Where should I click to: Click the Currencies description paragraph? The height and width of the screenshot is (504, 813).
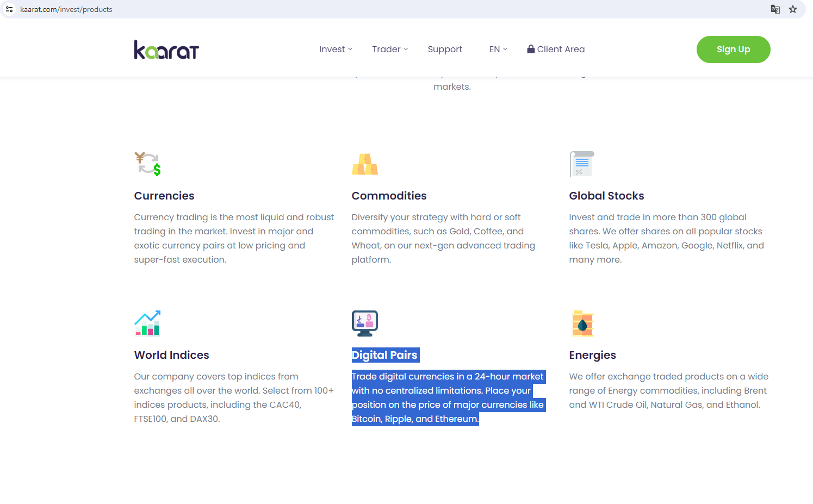point(234,238)
